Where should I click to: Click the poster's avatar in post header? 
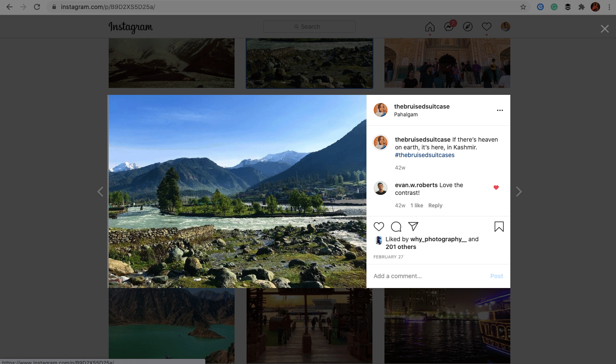coord(381,110)
